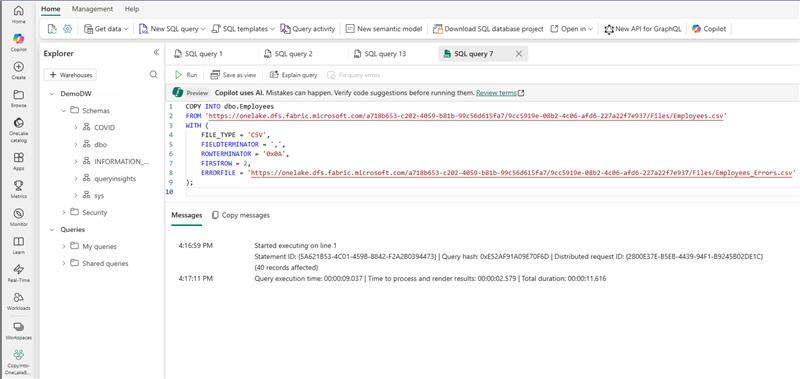Click the + Warehouses button
Image resolution: width=800 pixels, height=379 pixels.
70,74
